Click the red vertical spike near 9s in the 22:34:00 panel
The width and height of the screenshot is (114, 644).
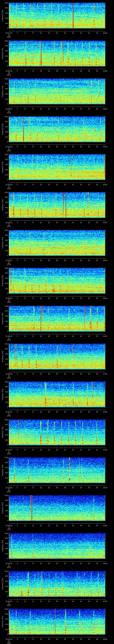click(x=24, y=129)
